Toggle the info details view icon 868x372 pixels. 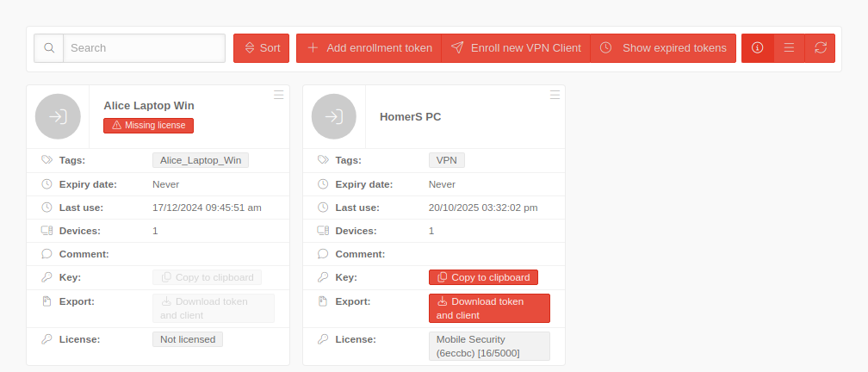757,48
